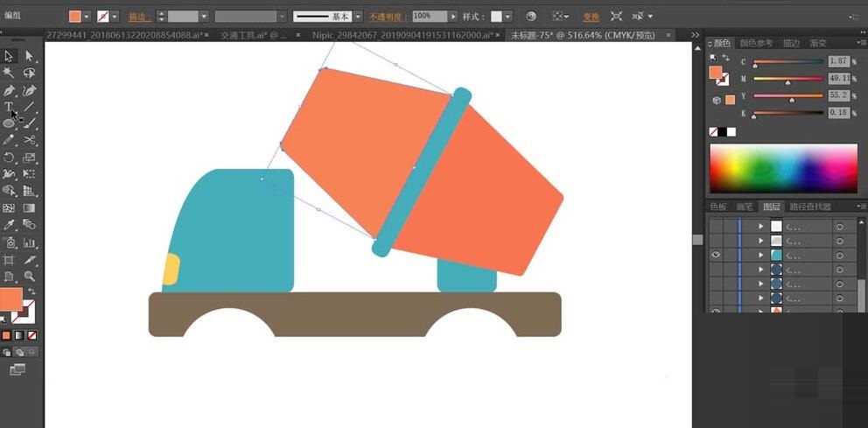868x428 pixels.
Task: Activate the Pen tool
Action: pos(9,90)
